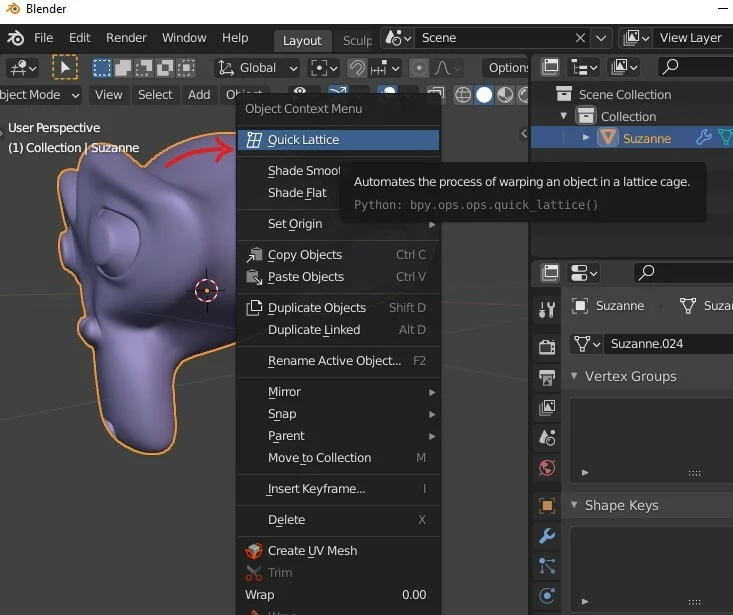Toggle proportional editing in the header
This screenshot has height=615, width=733.
[x=419, y=68]
